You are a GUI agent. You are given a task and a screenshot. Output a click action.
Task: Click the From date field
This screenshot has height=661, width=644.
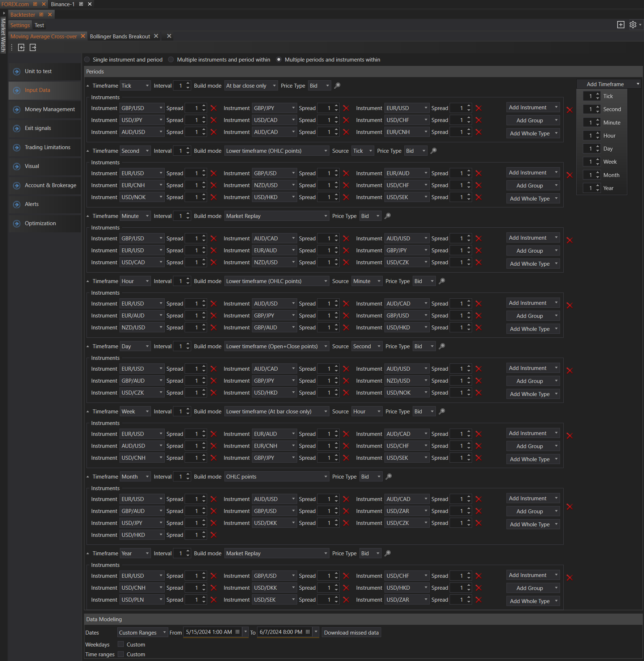click(x=209, y=632)
